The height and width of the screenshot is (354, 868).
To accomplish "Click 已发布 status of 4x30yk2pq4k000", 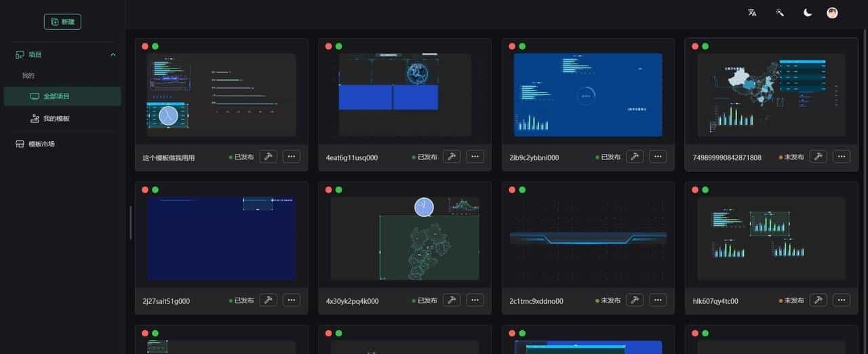I will coord(425,300).
